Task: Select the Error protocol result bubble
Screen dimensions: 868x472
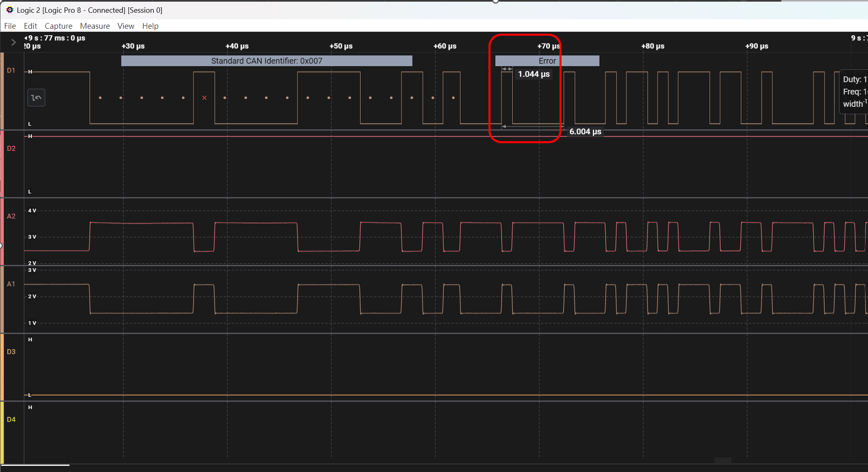Action: [x=547, y=61]
